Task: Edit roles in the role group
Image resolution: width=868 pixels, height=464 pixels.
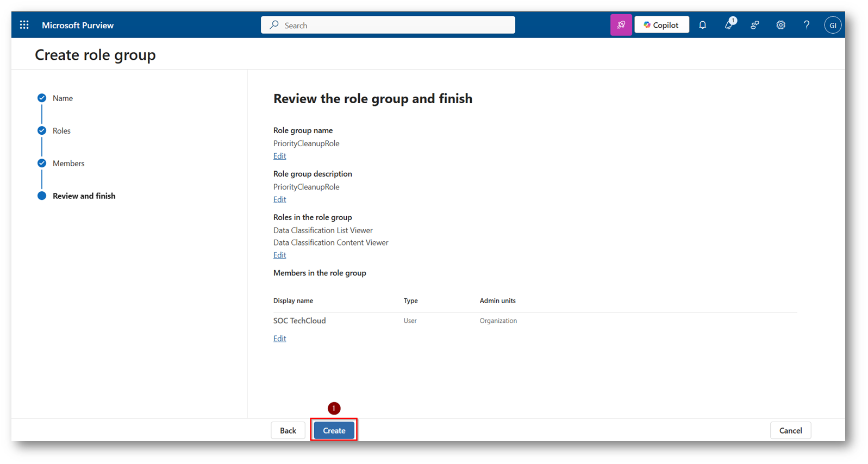Action: (x=279, y=255)
